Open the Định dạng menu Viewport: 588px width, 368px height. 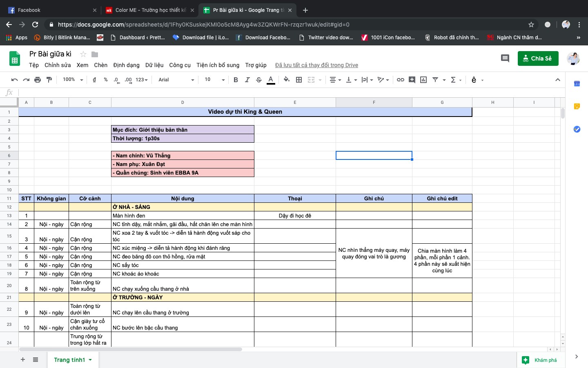click(126, 65)
